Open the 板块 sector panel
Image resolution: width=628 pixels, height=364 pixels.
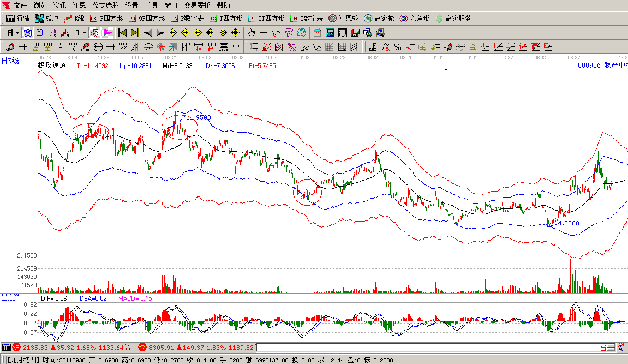click(47, 18)
